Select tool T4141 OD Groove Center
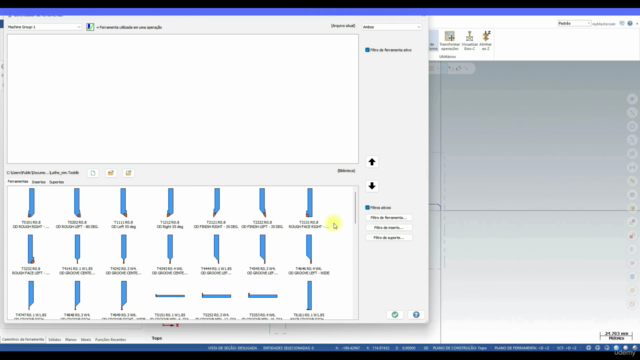 click(x=77, y=254)
